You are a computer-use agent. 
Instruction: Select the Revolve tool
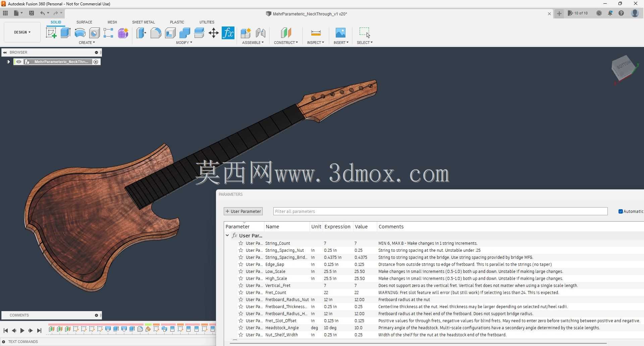pos(80,33)
